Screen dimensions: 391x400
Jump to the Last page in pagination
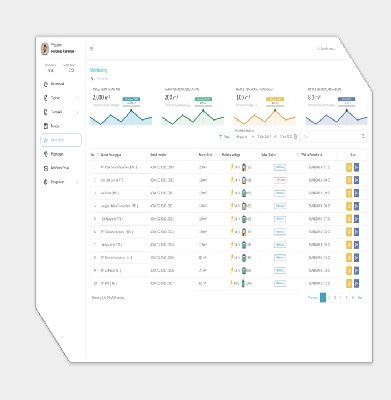tap(360, 298)
